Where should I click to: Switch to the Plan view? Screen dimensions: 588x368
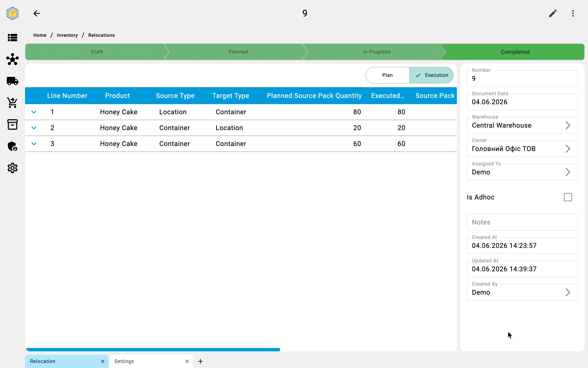(387, 75)
